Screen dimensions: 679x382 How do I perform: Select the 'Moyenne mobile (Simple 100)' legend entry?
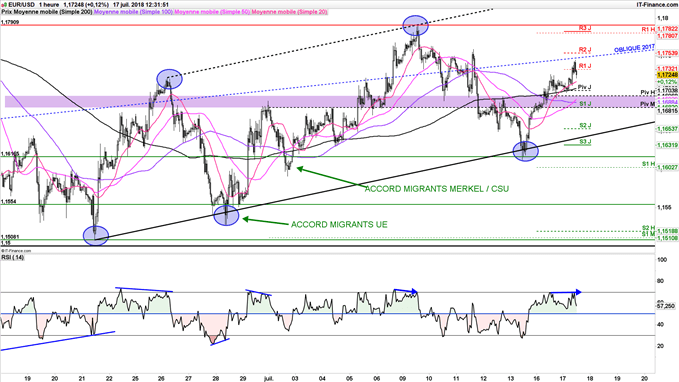tap(133, 12)
